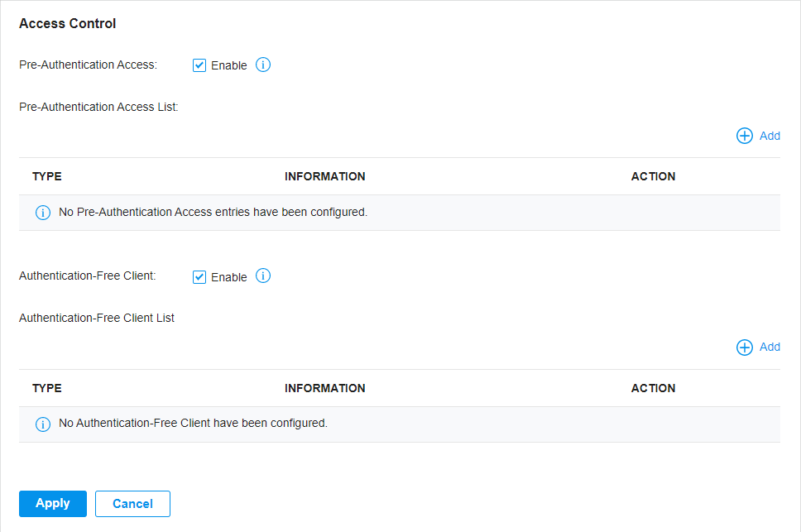Viewport: 801px width, 532px height.
Task: Click TYPE header in Authentication-Free Client table
Action: click(x=47, y=388)
